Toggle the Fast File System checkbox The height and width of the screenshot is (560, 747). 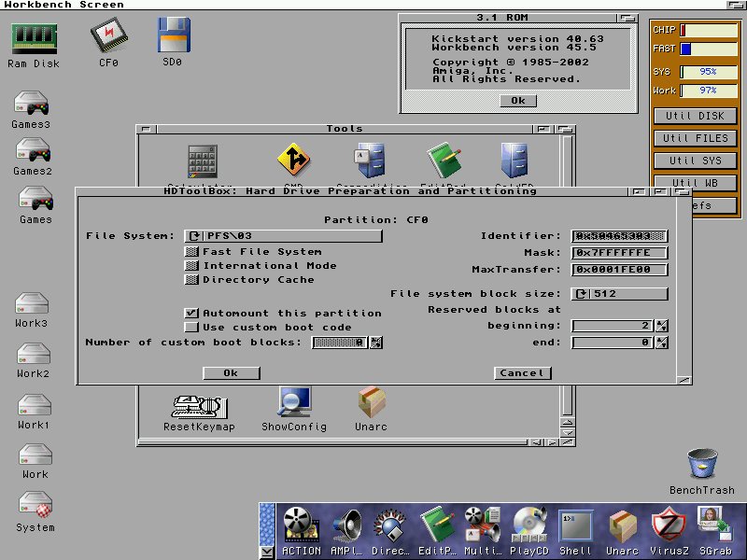(191, 251)
